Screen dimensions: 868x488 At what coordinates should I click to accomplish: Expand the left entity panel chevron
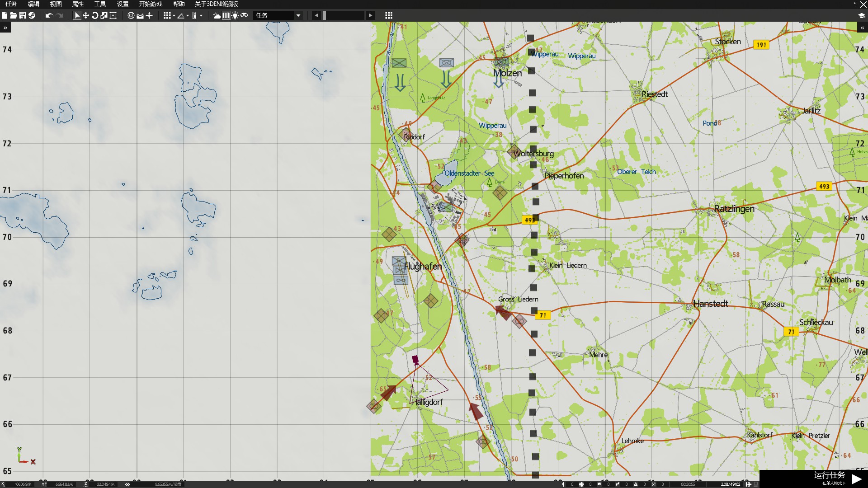coord(5,28)
